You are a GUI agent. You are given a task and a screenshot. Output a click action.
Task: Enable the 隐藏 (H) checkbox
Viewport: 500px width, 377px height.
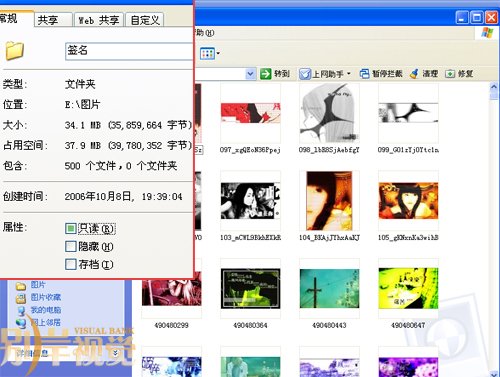[x=71, y=247]
